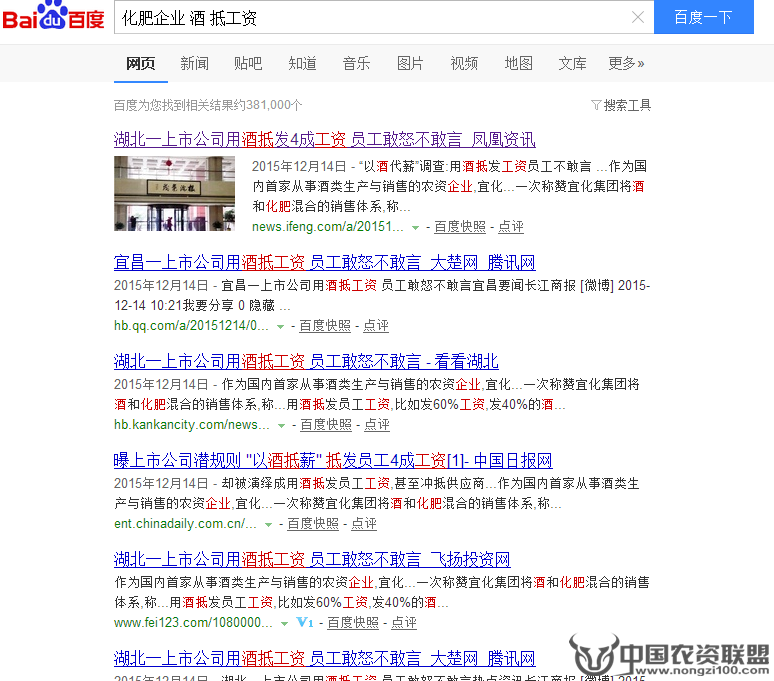Switch to the 新闻 tab

[194, 64]
